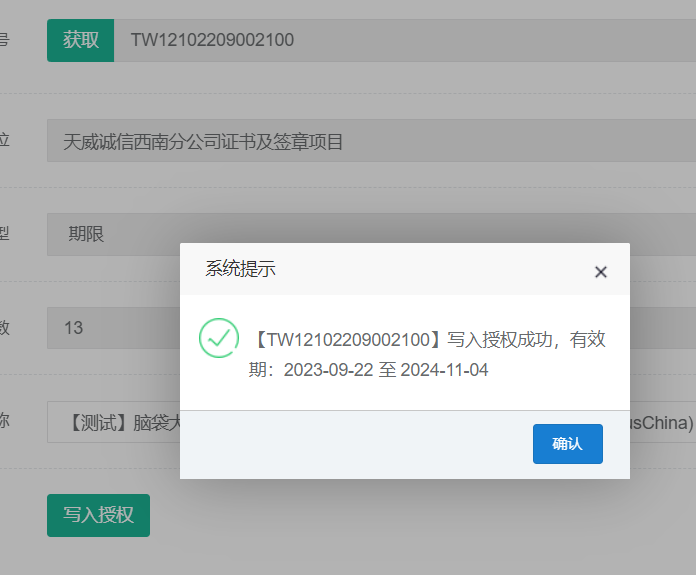Viewport: 696px width, 575px height.
Task: Click the 号 label beside 获取
Action: tap(4, 40)
